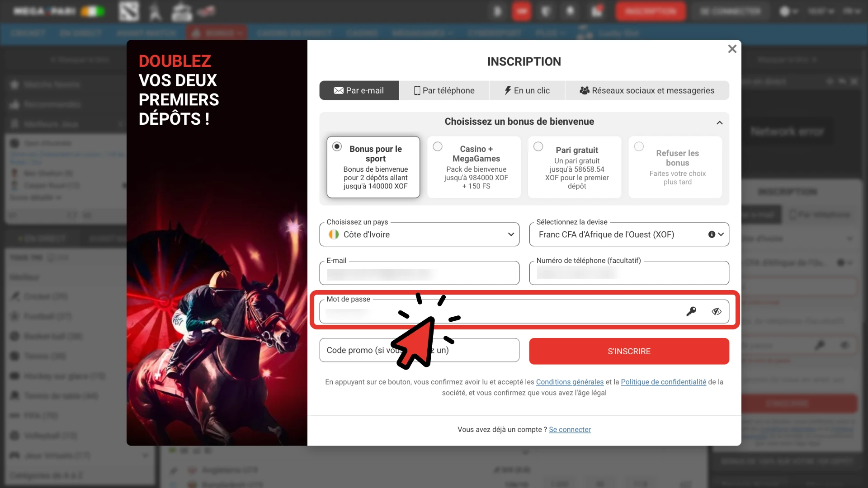Select the Refuser les bonus option
Screen dimensions: 868x488
tap(675, 167)
